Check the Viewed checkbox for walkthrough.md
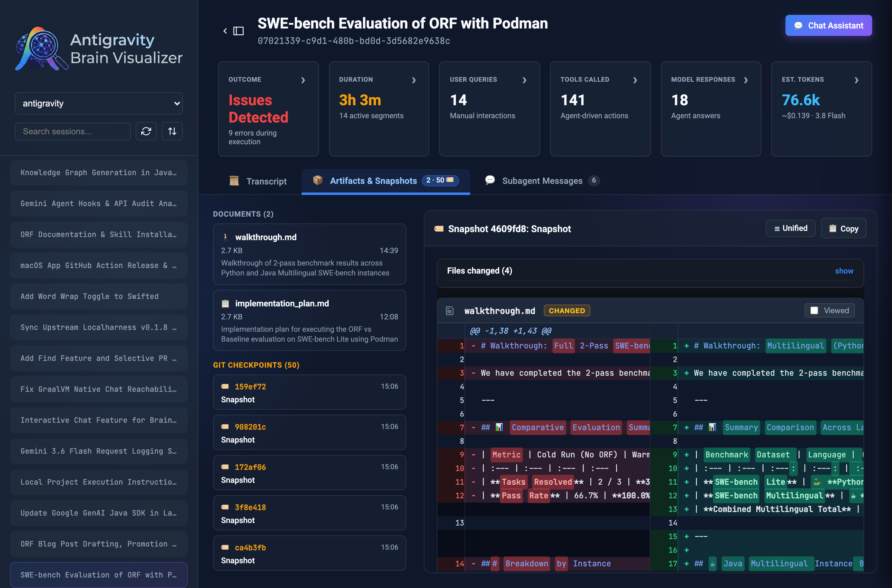Screen dimensions: 892x588 click(814, 310)
